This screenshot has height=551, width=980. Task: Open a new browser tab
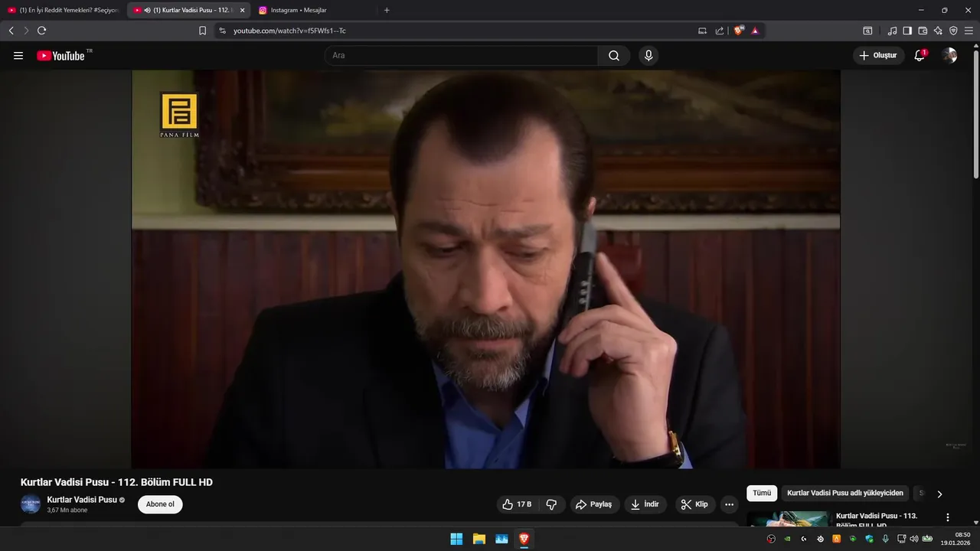click(387, 10)
